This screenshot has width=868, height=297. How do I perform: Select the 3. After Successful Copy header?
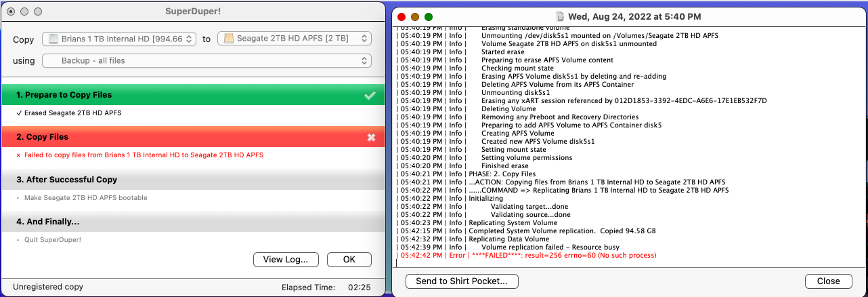(193, 180)
